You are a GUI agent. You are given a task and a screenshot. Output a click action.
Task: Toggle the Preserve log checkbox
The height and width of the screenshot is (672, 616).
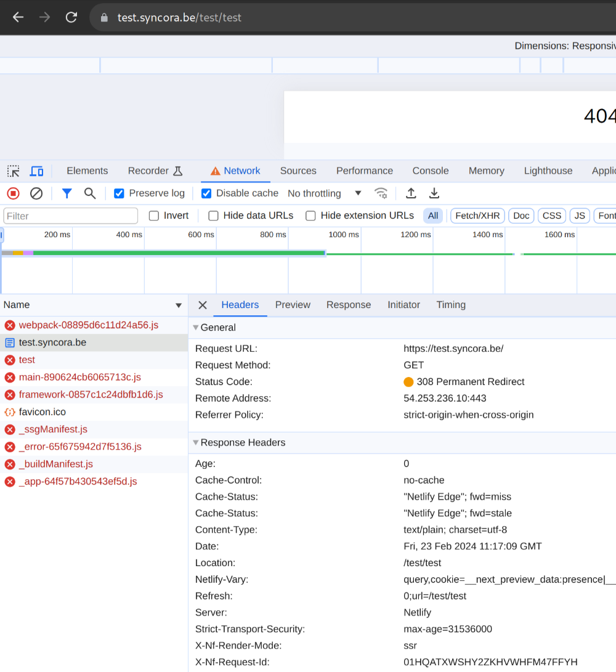pyautogui.click(x=119, y=193)
